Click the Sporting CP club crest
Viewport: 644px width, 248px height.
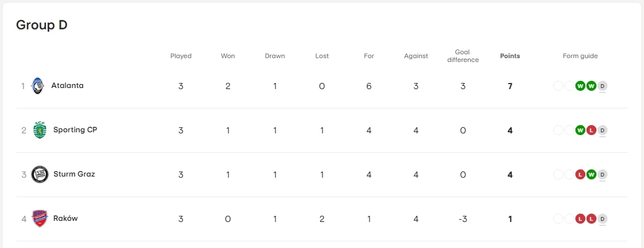pyautogui.click(x=39, y=130)
